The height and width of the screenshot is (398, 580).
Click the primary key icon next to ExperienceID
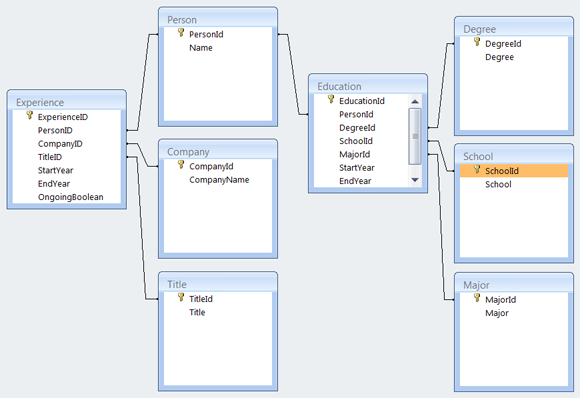(x=30, y=115)
